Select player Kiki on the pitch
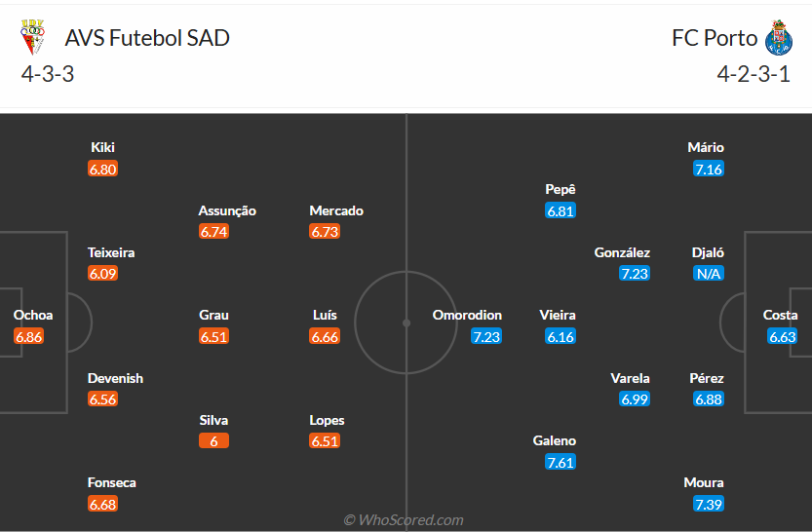The image size is (812, 532). pos(102,147)
